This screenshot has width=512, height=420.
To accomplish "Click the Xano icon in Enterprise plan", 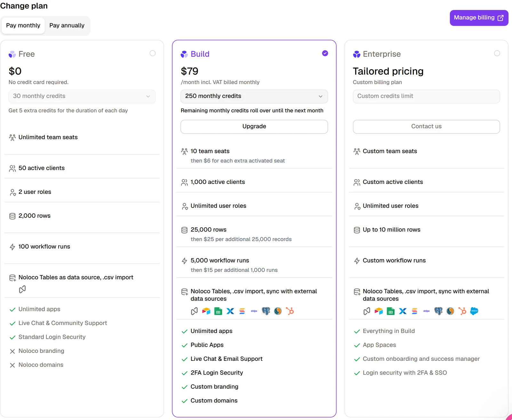I will pos(403,311).
